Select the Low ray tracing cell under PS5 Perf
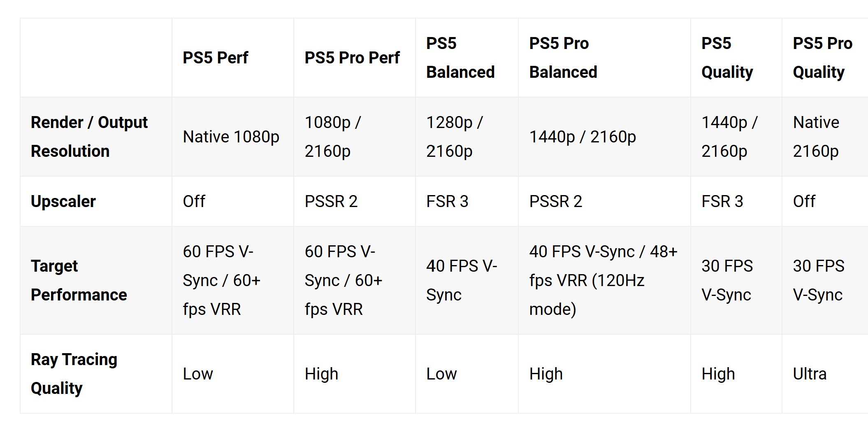Viewport: 868px width, 433px height. pos(198,374)
